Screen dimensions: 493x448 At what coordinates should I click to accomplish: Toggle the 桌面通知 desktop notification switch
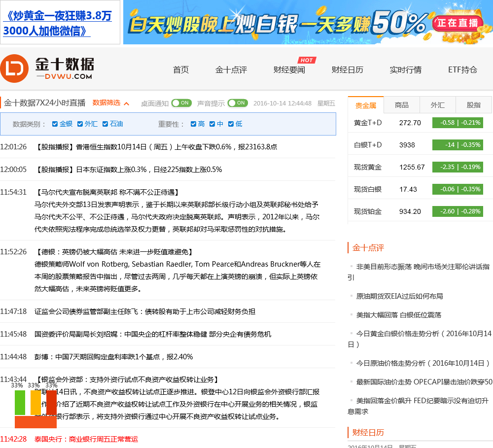pos(181,103)
